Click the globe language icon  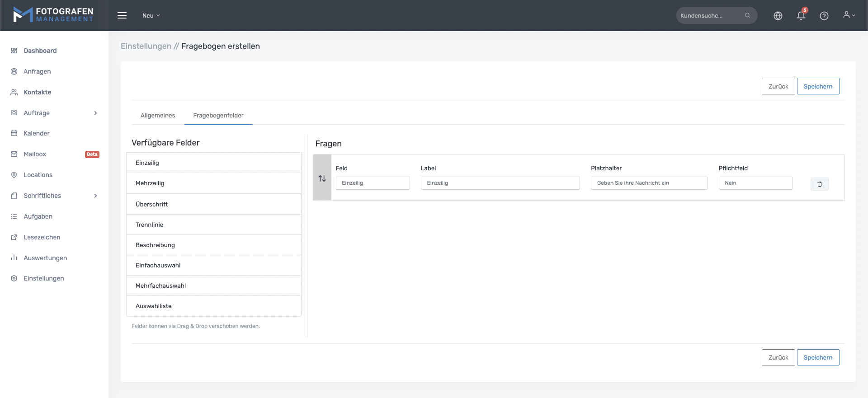point(778,16)
